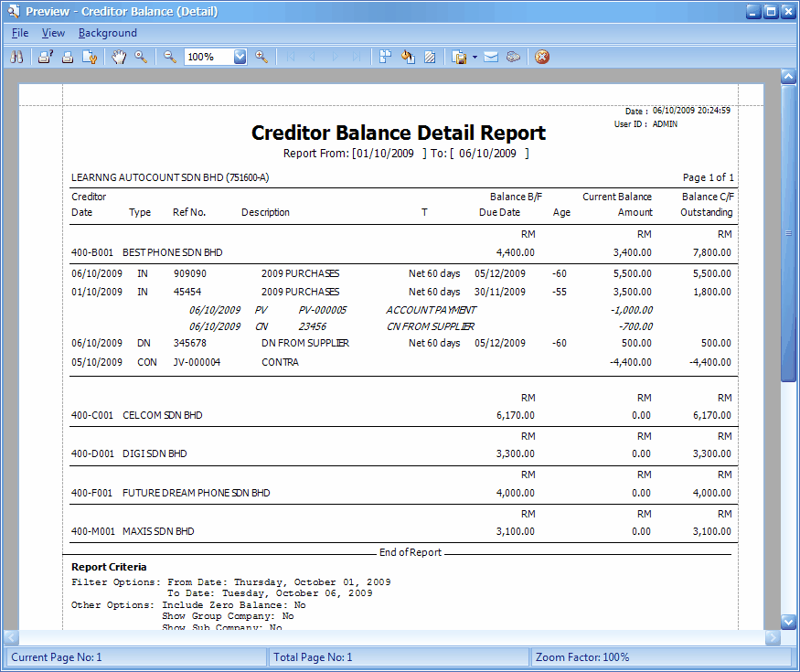Click the vertical scrollbar down arrow
800x672 pixels.
(789, 622)
